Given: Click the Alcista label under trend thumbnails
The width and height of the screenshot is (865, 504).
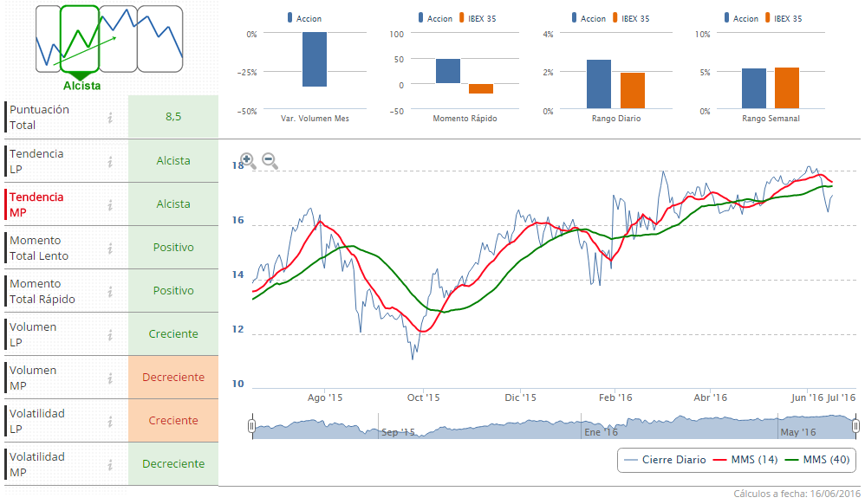Looking at the screenshot, I should pyautogui.click(x=81, y=86).
